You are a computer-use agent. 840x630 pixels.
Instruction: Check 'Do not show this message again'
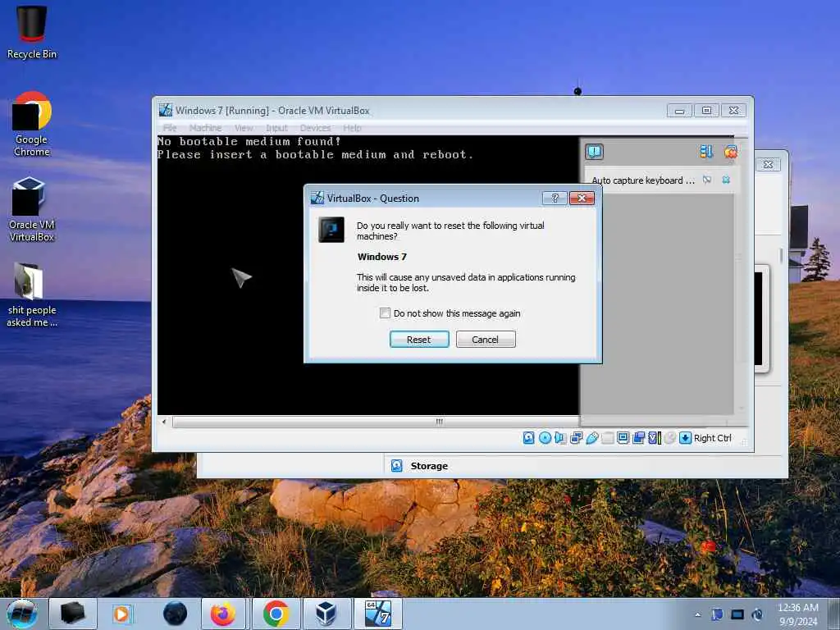385,313
